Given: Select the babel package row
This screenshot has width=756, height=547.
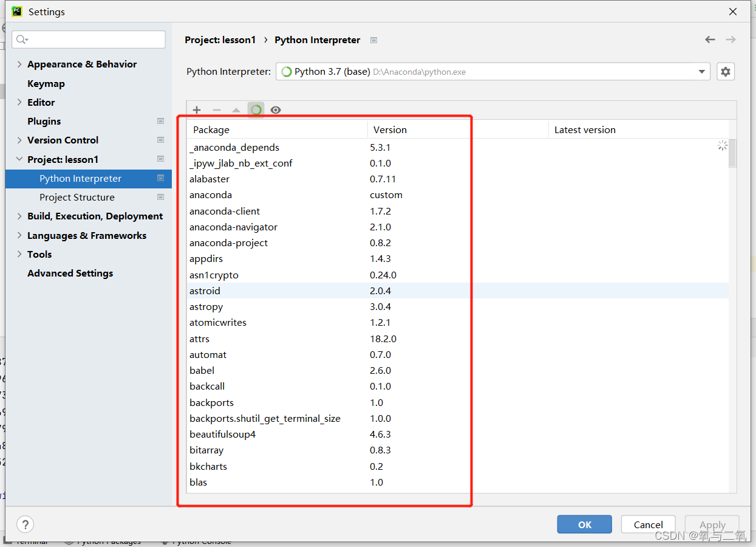Looking at the screenshot, I should pyautogui.click(x=458, y=371).
